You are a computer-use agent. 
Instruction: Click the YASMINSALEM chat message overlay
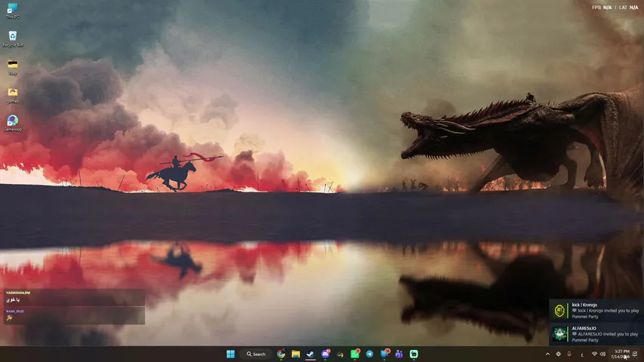74,297
